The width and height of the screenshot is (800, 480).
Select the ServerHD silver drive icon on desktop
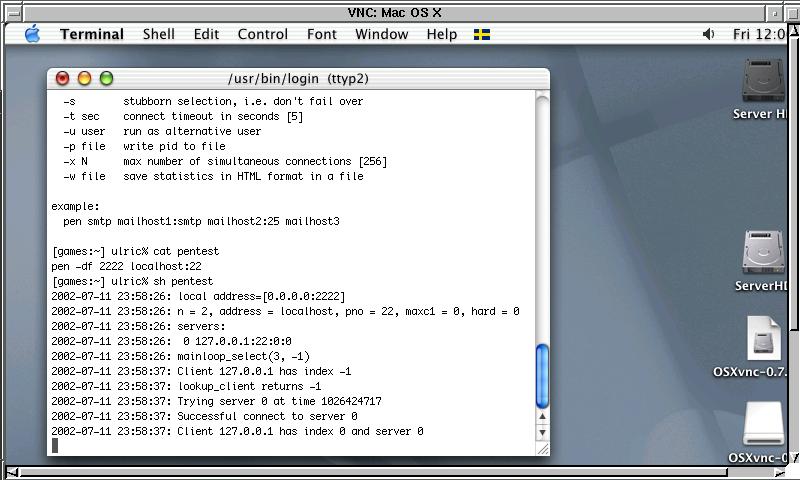pos(763,252)
